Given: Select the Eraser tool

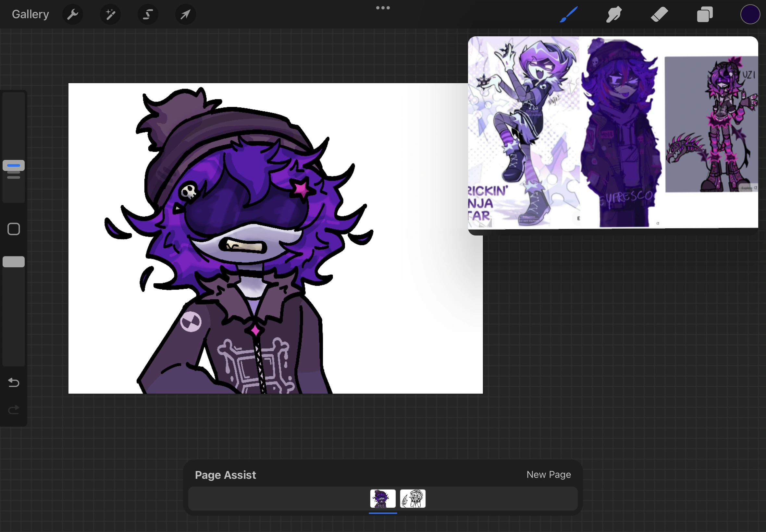Looking at the screenshot, I should (659, 14).
